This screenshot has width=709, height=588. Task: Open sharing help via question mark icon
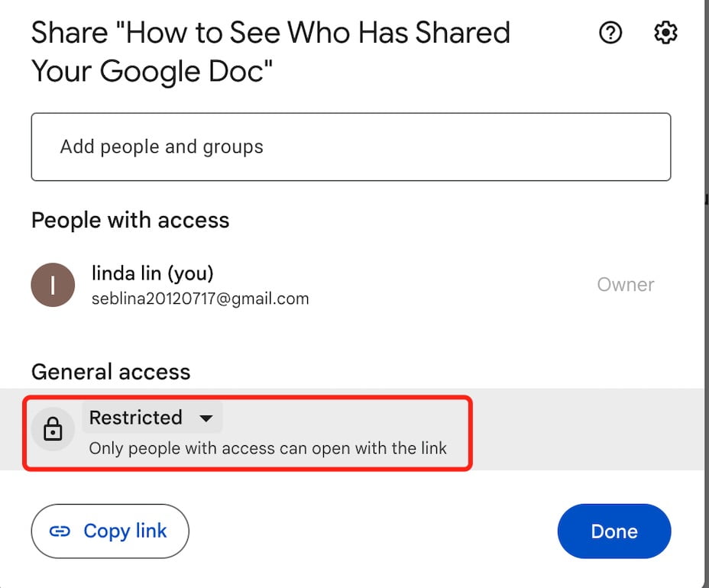tap(610, 33)
